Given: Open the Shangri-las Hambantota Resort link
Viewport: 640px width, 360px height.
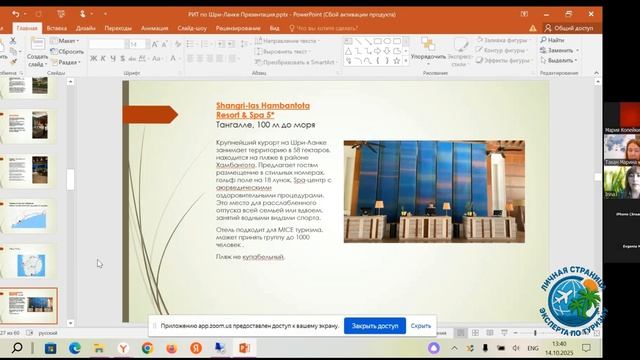Looking at the screenshot, I should point(262,110).
